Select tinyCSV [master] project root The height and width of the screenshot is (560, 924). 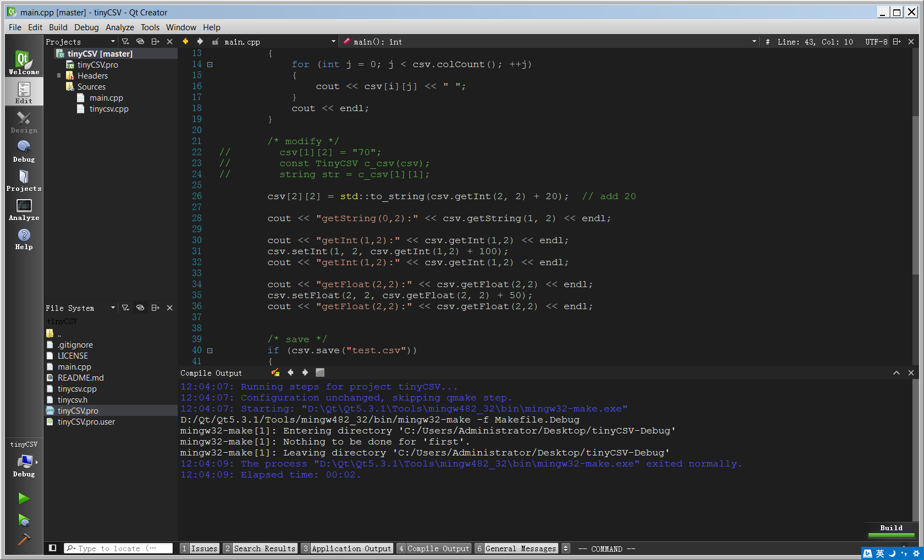coord(100,53)
